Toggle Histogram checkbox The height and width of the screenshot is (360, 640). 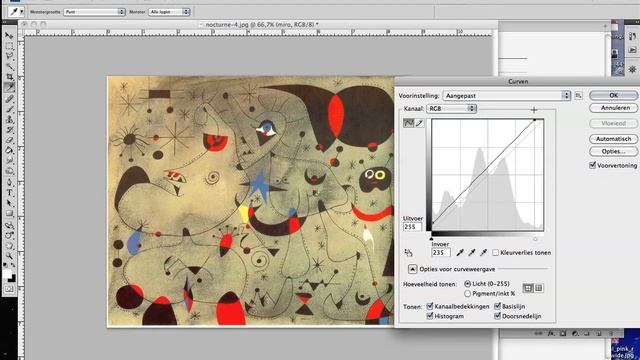click(430, 316)
